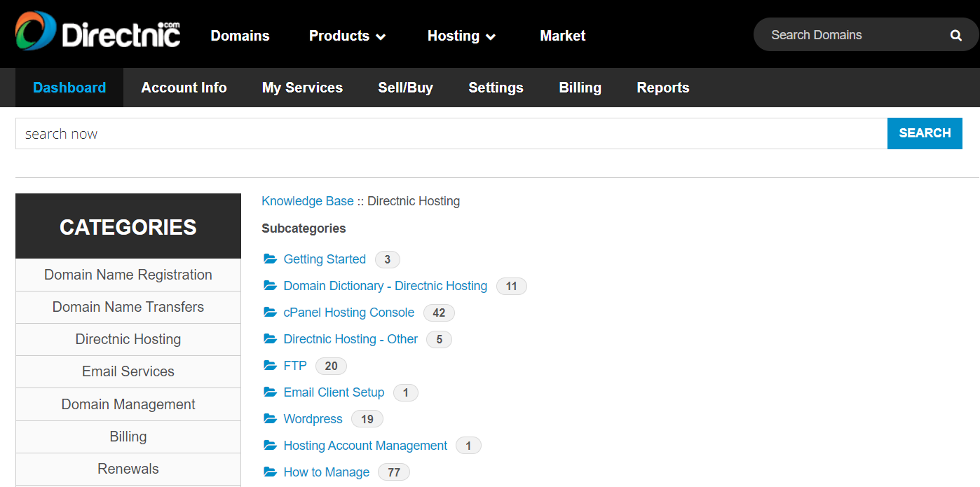Open the Domains menu item
The width and height of the screenshot is (980, 487).
[x=240, y=36]
